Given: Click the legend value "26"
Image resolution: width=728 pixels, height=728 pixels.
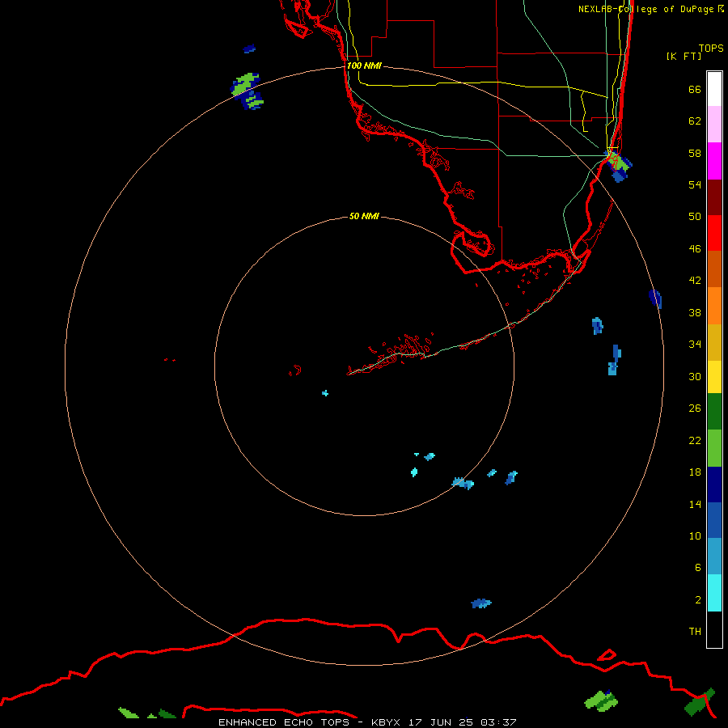Looking at the screenshot, I should coord(695,408).
